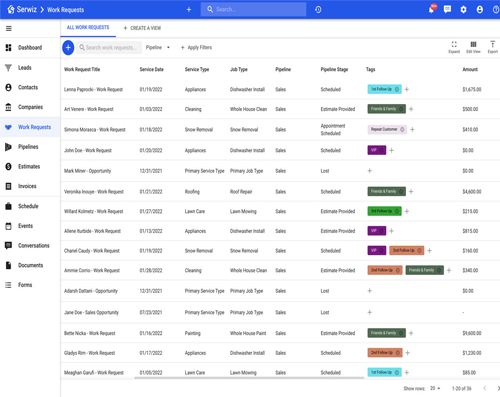Toggle the hamburger sidebar menu
This screenshot has height=397, width=500.
pyautogui.click(x=9, y=29)
